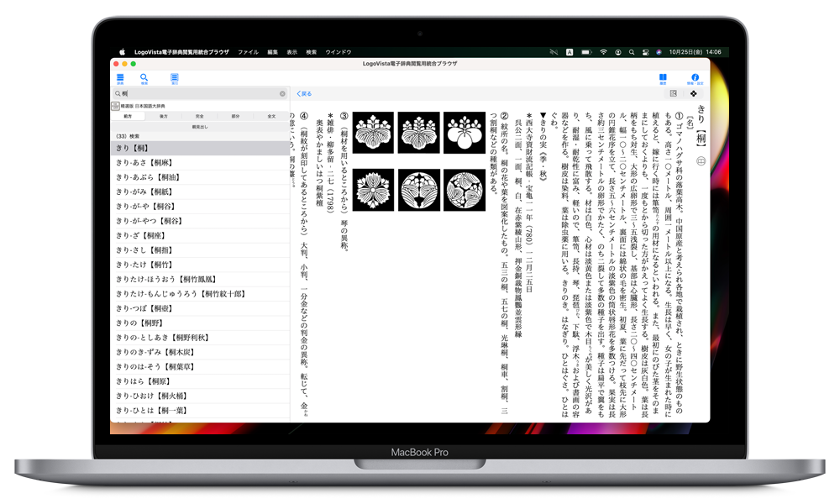Click the in-page search icon beside the diamond icon
This screenshot has width=840, height=504.
[x=674, y=93]
